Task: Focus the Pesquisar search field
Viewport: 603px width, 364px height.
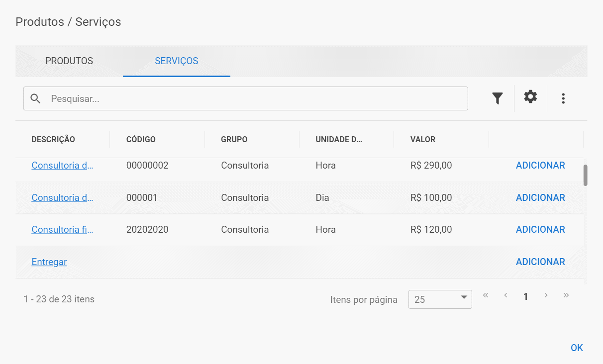Action: click(x=246, y=98)
